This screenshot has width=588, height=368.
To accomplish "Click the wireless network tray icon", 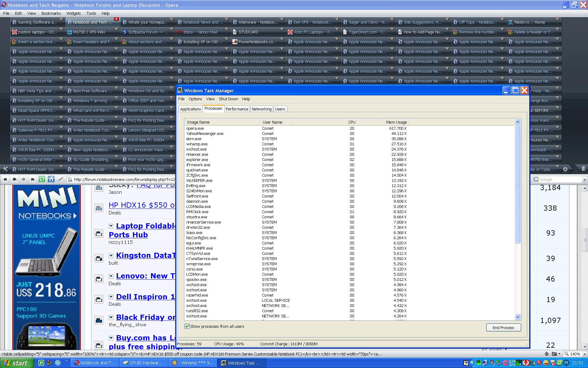I will coord(553,363).
